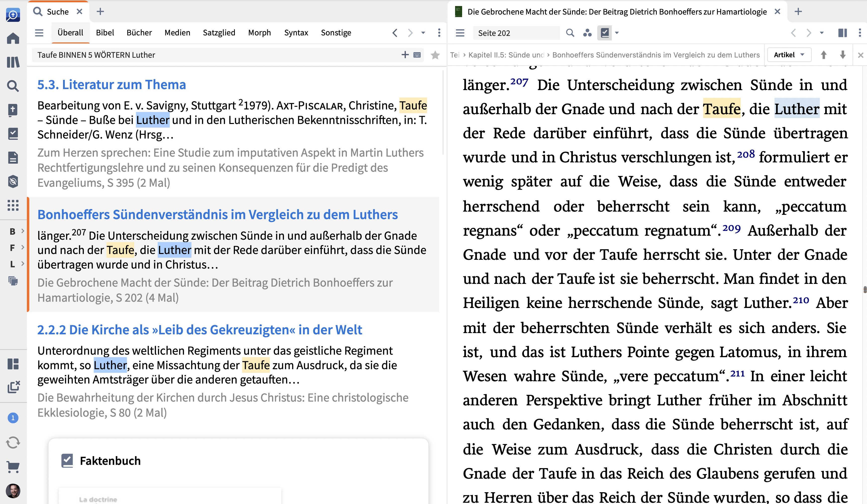The image size is (867, 504).
Task: Add search term with plus icon
Action: 405,55
